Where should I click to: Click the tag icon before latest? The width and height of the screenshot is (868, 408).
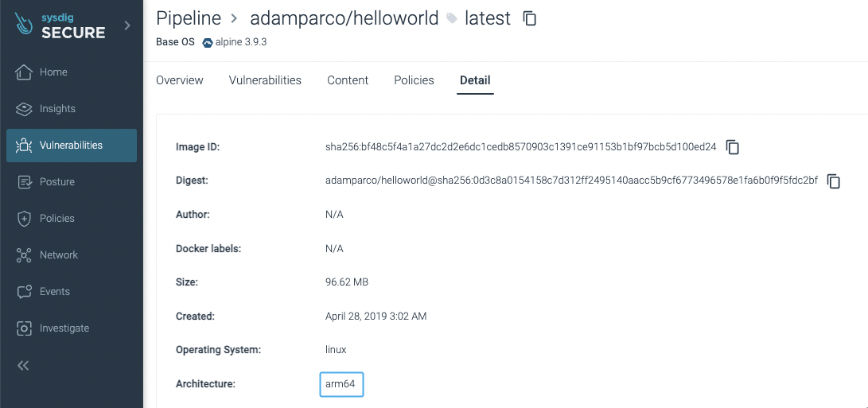pyautogui.click(x=452, y=19)
